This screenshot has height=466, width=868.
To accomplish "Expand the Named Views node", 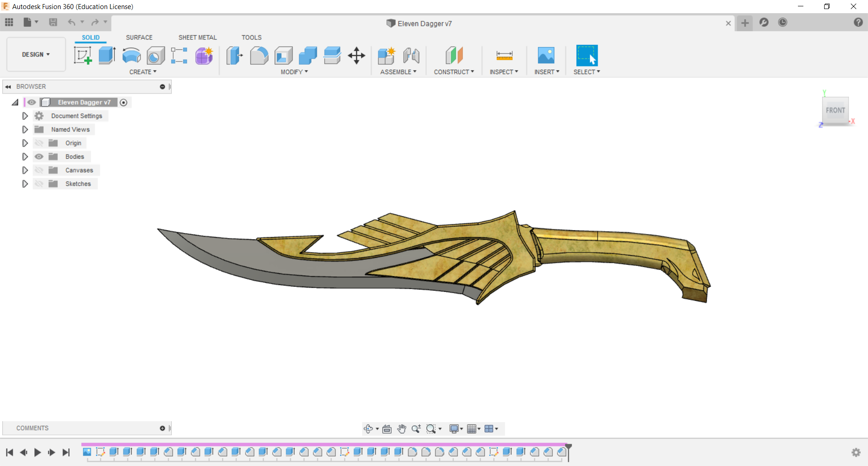I will [x=25, y=129].
